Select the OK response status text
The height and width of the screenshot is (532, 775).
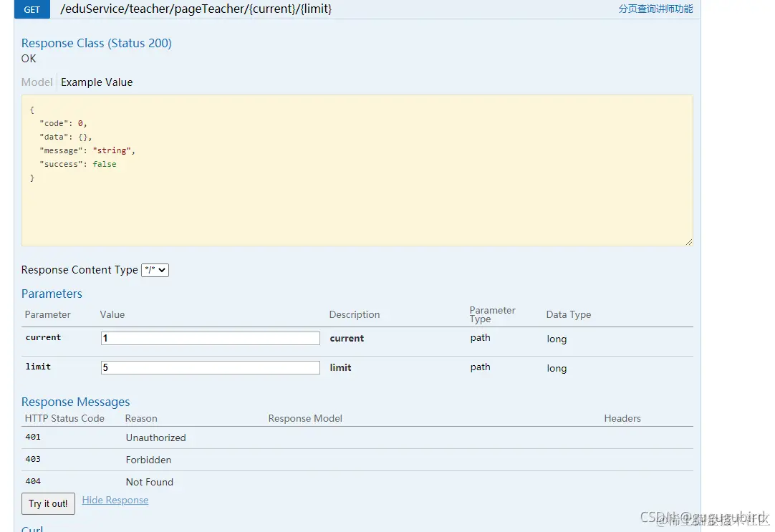click(29, 58)
